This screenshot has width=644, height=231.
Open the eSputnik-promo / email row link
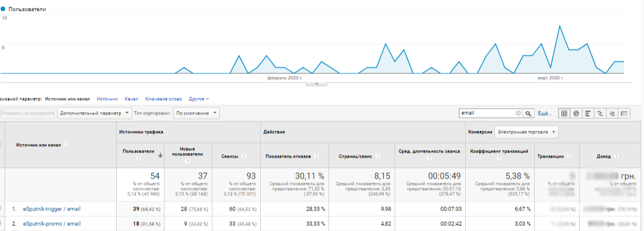[52, 224]
